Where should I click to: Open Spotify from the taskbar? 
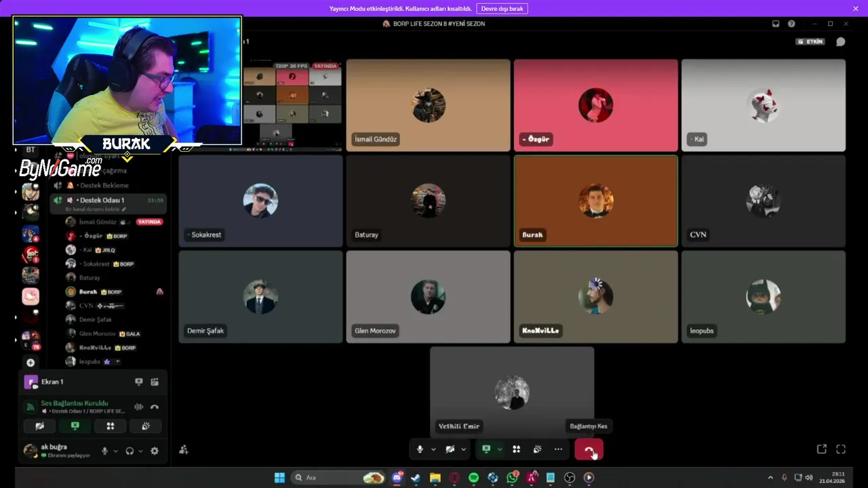[x=473, y=478]
